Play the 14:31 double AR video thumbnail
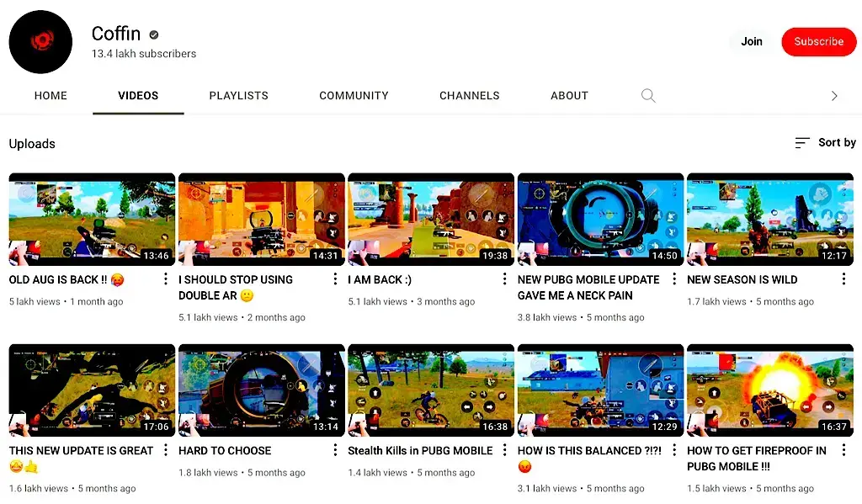The image size is (862, 504). point(262,220)
